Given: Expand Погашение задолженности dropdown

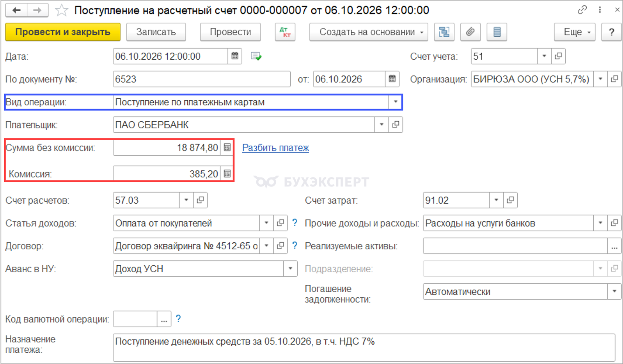Looking at the screenshot, I should pos(614,291).
